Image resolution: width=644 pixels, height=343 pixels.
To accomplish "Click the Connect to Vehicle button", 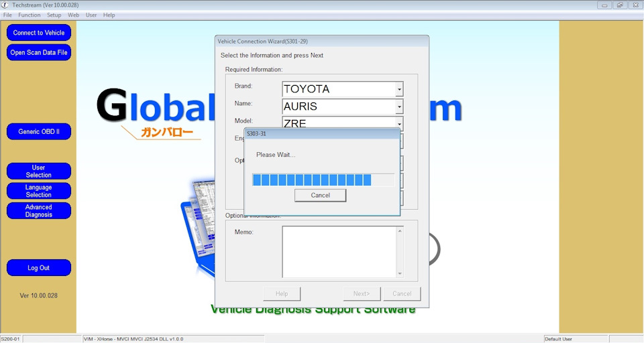I will [x=39, y=33].
